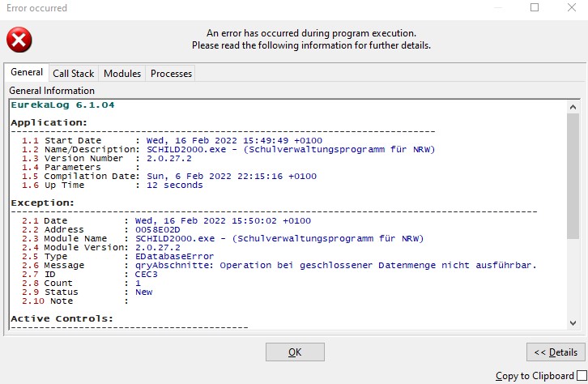Click the ID value CEC3
Image resolution: width=588 pixels, height=384 pixels.
[x=147, y=274]
